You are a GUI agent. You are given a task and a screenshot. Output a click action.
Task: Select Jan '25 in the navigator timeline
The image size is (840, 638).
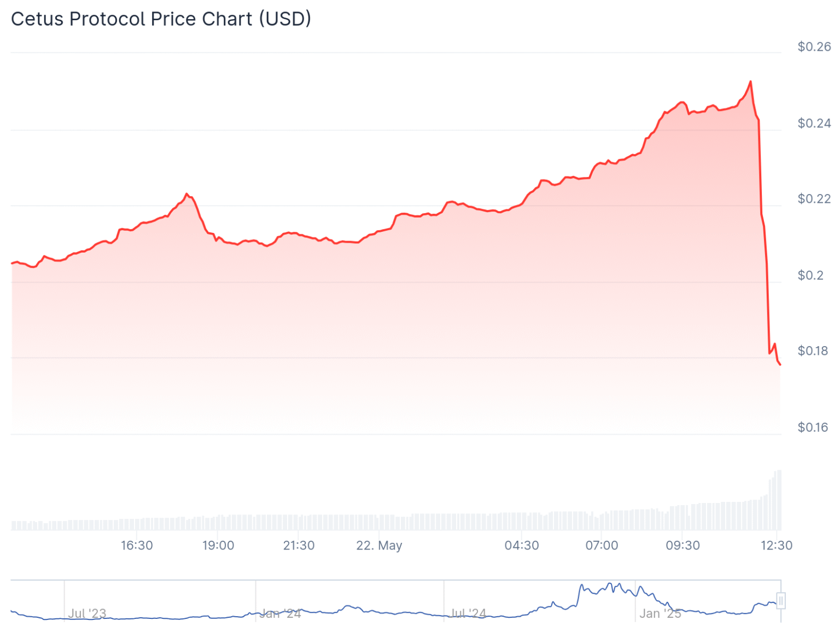(660, 613)
